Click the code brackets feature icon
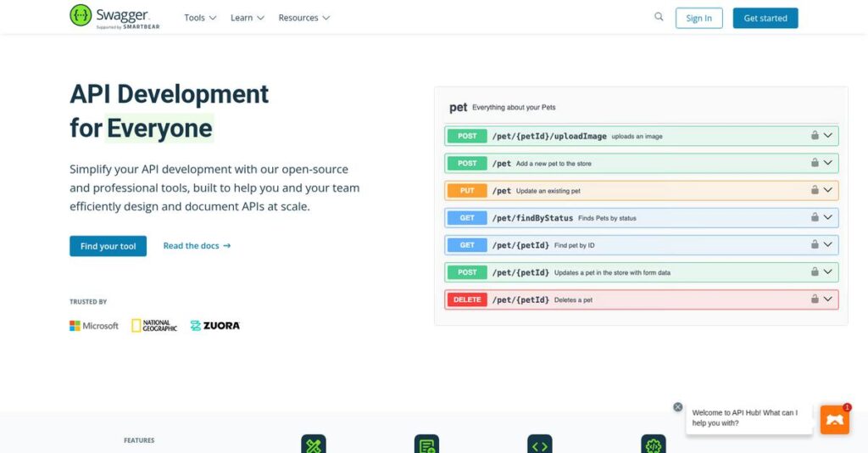Screen dimensions: 868x453 (540, 445)
